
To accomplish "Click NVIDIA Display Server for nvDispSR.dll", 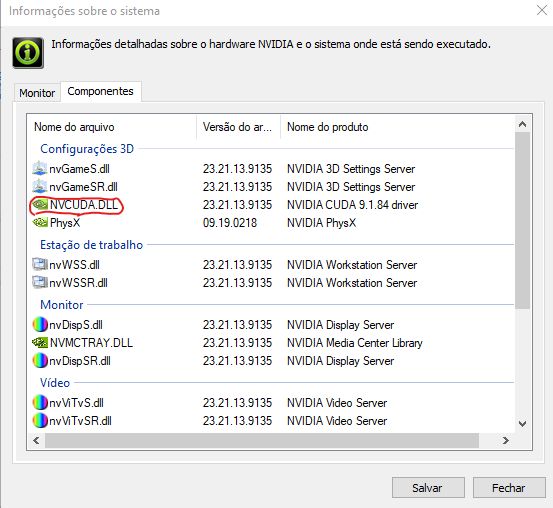I will [x=340, y=361].
